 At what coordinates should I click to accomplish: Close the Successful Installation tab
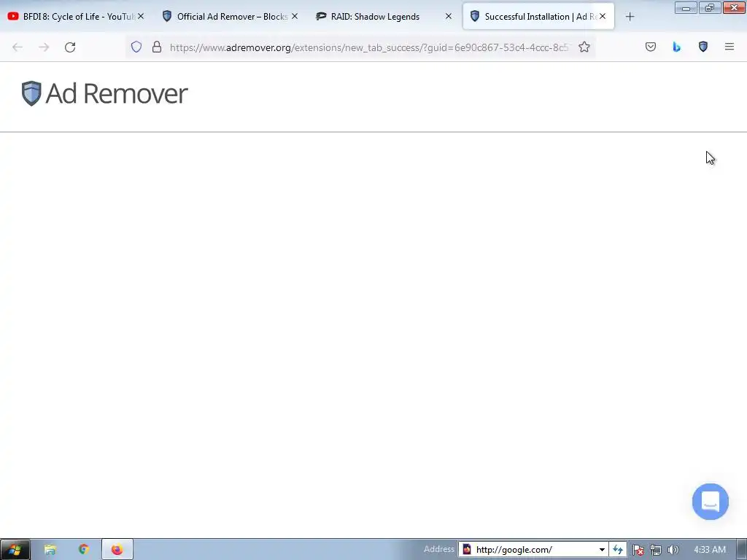[x=603, y=17]
